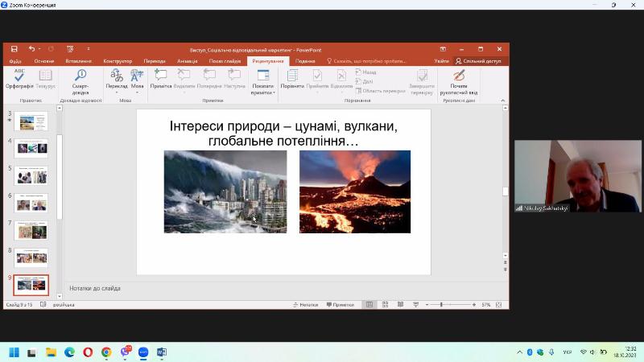Toggle the Примітки comments pane in status bar

click(340, 305)
